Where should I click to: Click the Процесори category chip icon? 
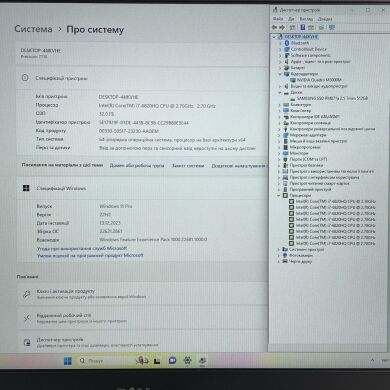click(285, 195)
